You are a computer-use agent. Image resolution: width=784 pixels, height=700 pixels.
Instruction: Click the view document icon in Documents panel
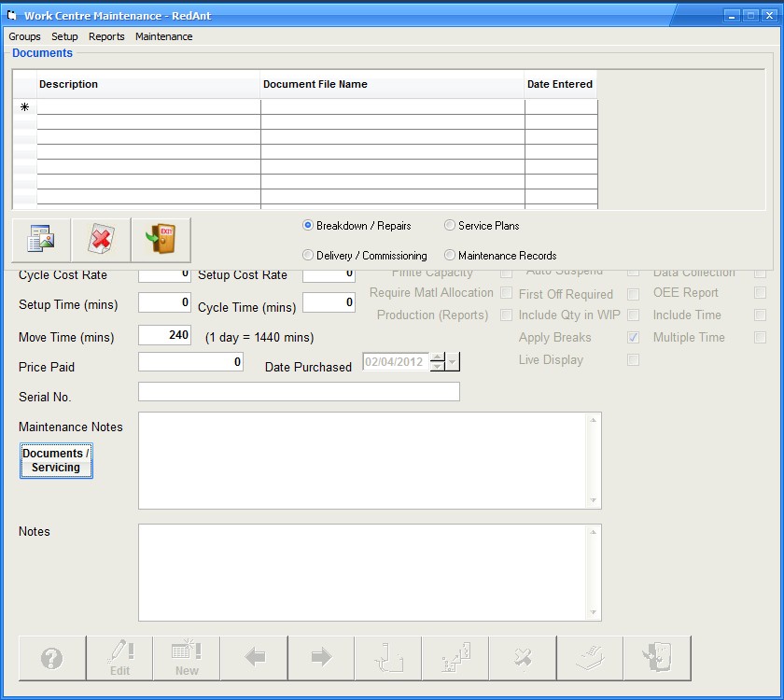click(42, 240)
